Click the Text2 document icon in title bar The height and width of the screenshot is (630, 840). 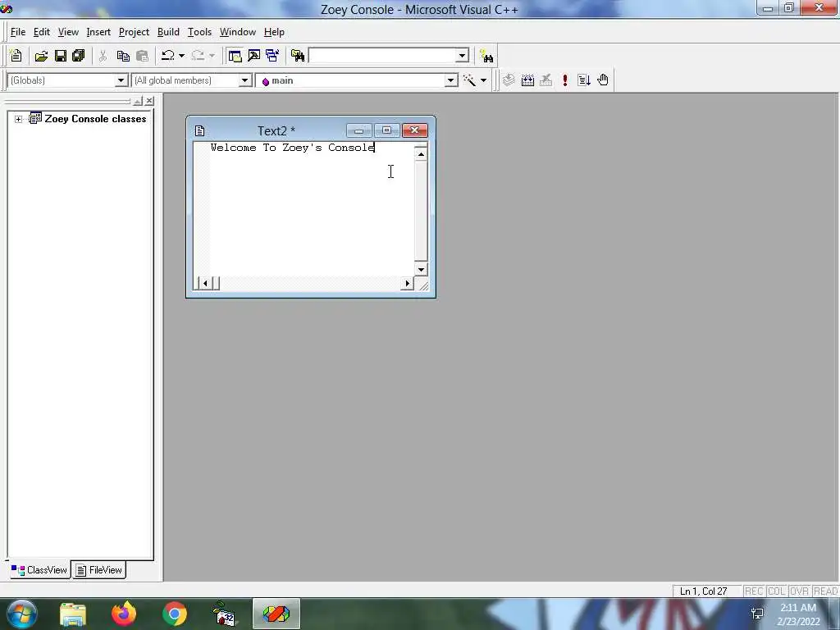[200, 130]
